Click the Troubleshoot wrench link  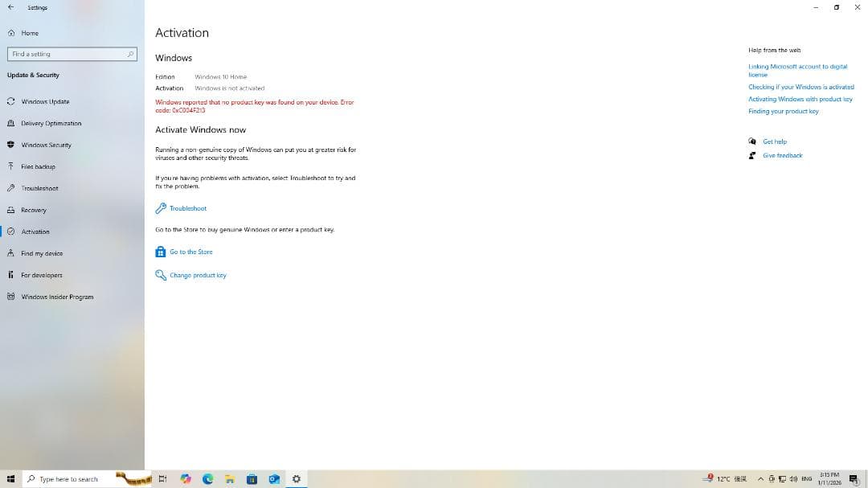187,208
